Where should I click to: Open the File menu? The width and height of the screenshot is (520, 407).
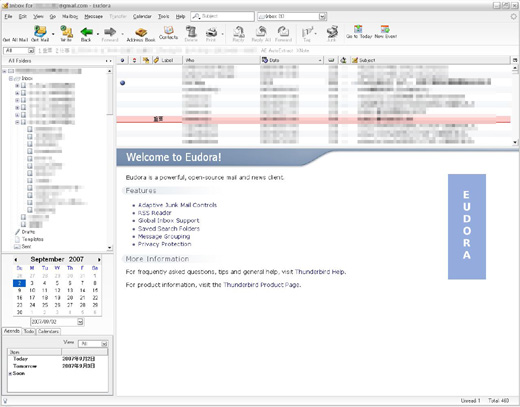click(8, 16)
